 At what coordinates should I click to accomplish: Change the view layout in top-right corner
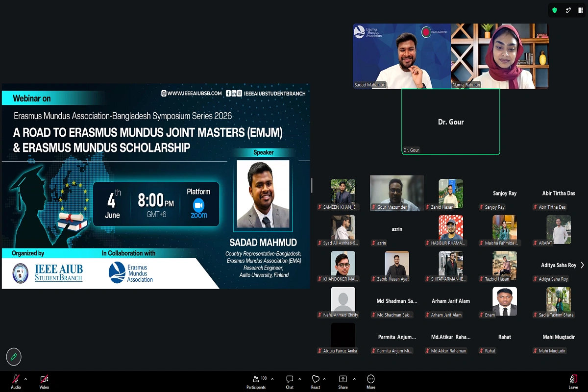581,10
